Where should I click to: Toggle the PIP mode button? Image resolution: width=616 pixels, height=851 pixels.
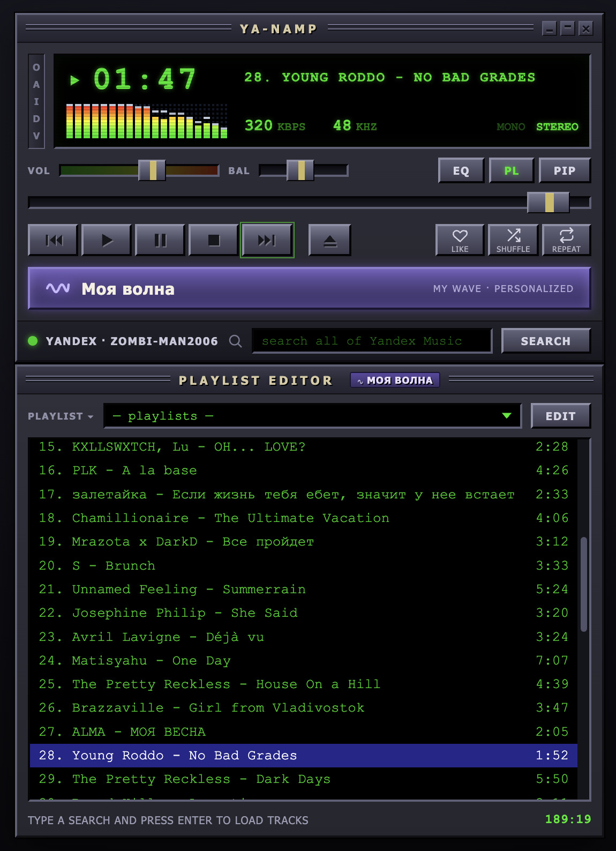(x=565, y=170)
